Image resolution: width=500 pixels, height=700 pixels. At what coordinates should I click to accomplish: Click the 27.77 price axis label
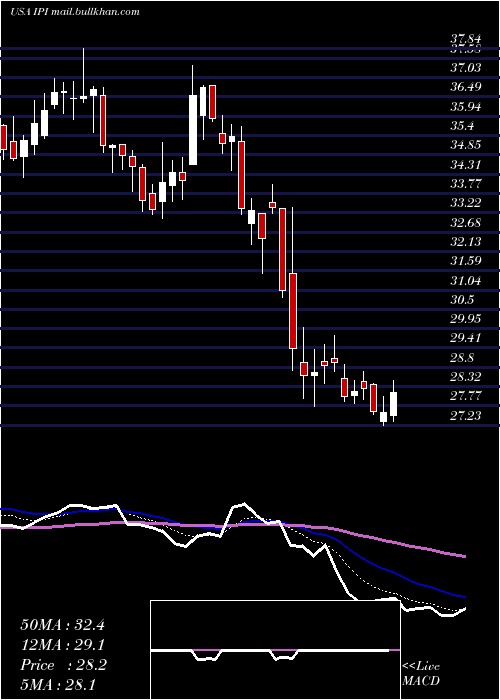pos(466,396)
